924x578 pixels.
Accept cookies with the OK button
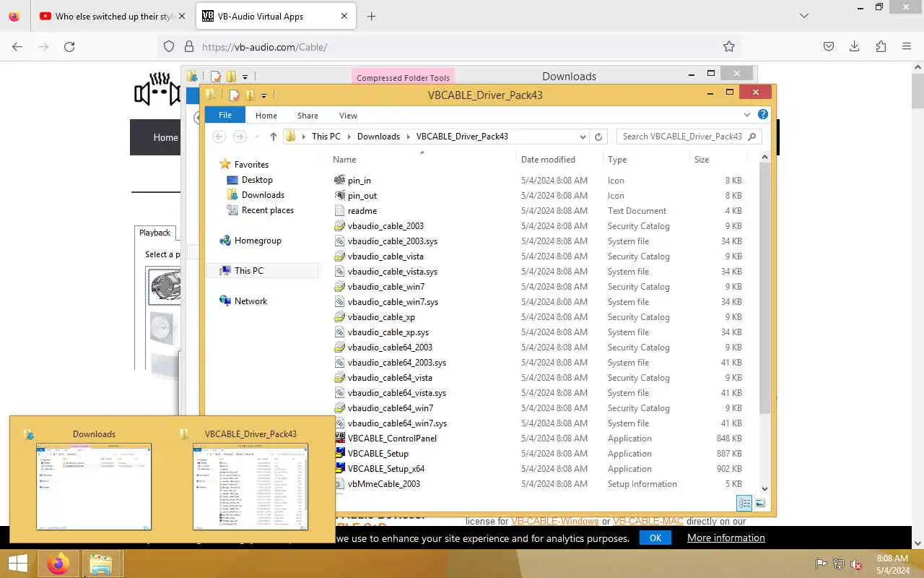coord(655,538)
